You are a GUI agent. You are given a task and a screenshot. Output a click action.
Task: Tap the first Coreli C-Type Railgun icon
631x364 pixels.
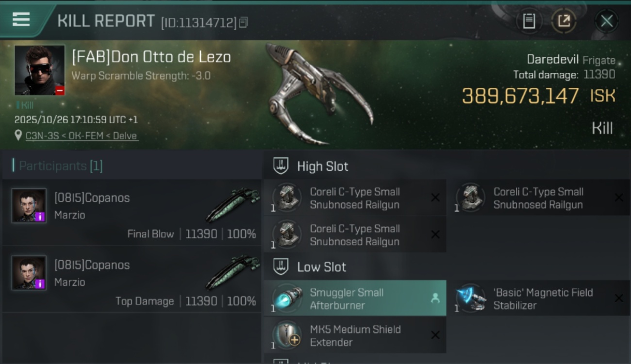click(x=287, y=198)
